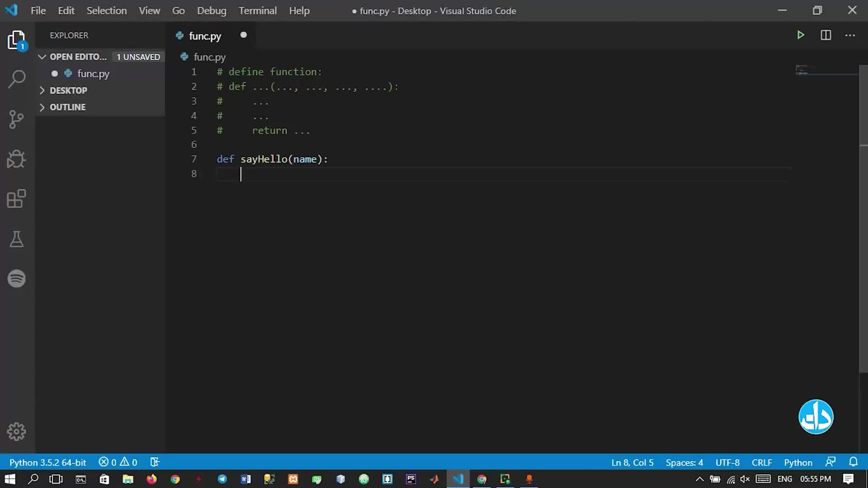
Task: Open the Extensions view
Action: [17, 199]
